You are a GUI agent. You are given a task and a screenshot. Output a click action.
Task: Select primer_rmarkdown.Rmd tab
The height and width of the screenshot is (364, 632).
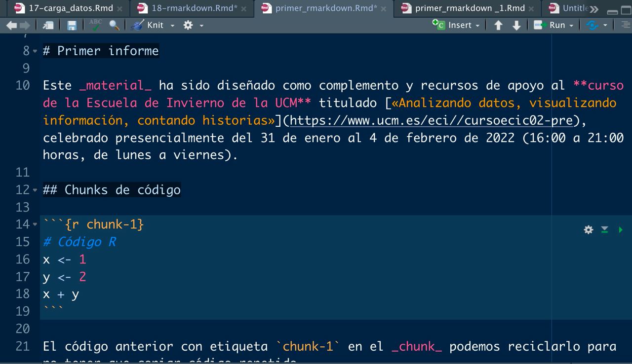(326, 8)
